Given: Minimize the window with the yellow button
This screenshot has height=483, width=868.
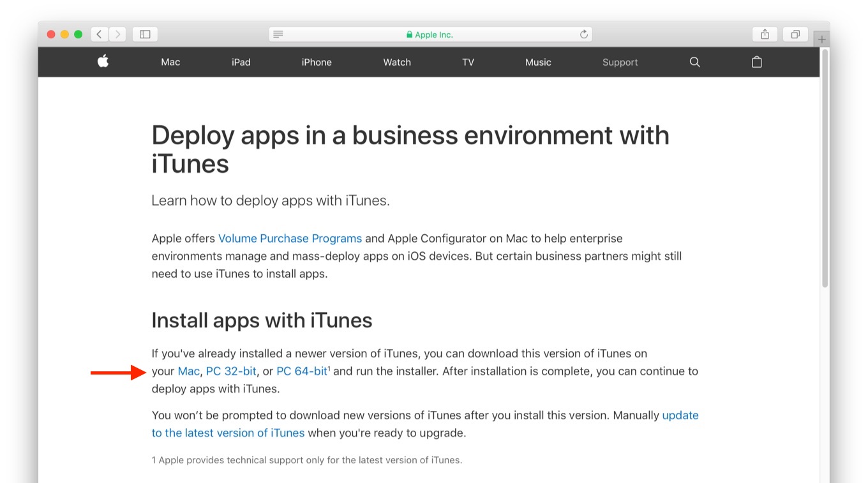Looking at the screenshot, I should pyautogui.click(x=64, y=34).
